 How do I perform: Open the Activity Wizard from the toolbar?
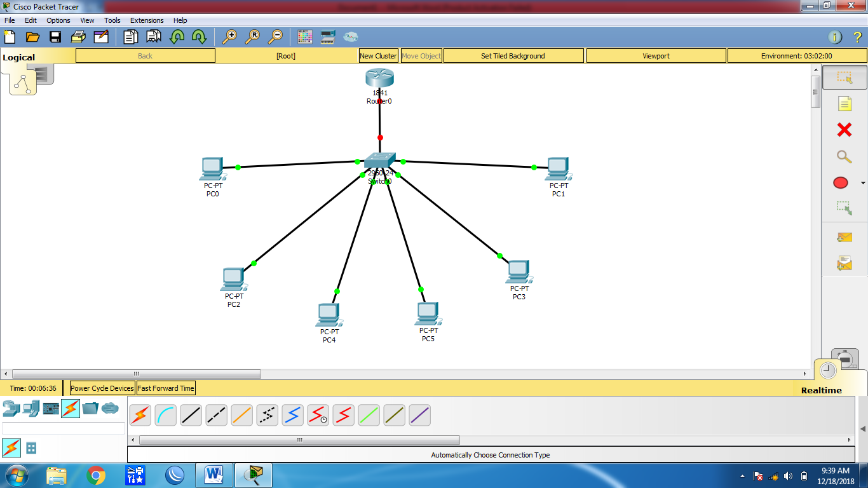[x=102, y=37]
